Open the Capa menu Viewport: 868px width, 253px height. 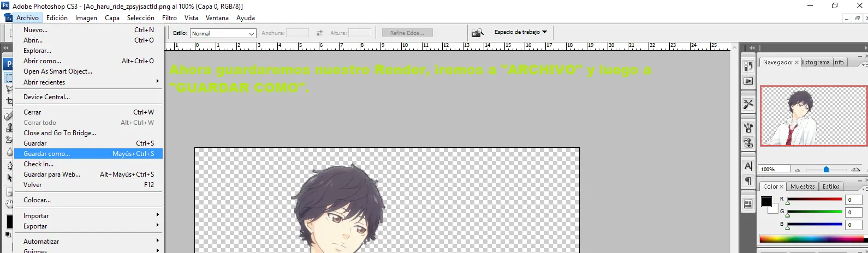(x=112, y=18)
